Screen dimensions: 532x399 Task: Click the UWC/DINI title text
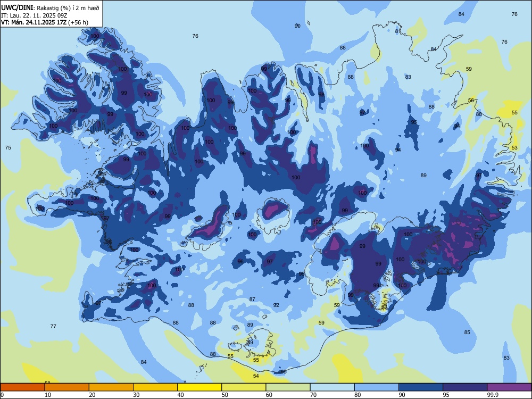point(17,8)
